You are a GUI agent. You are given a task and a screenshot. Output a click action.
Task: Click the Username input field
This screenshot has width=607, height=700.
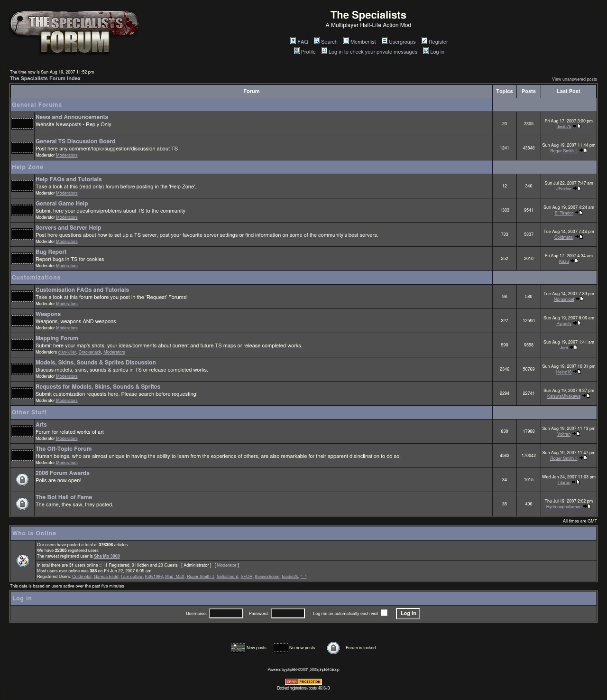[x=226, y=614]
